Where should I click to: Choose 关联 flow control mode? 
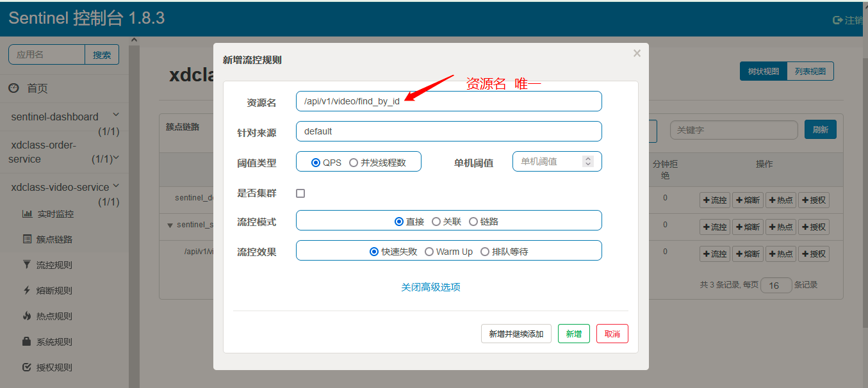click(436, 222)
